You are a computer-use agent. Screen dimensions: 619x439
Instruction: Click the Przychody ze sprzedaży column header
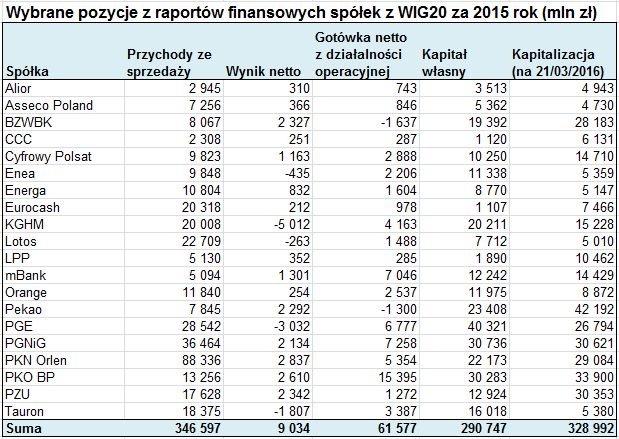[166, 62]
